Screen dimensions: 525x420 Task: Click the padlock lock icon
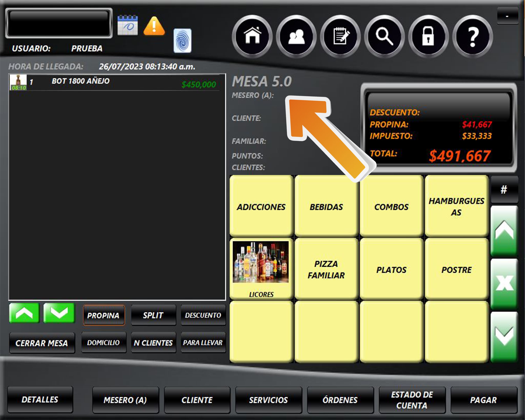(428, 36)
